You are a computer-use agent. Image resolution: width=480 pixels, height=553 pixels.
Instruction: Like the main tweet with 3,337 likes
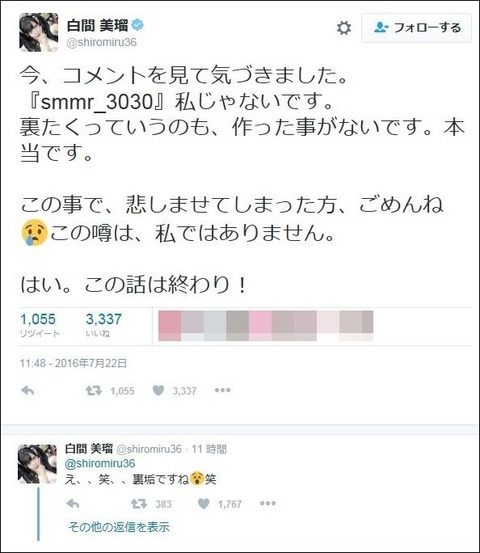point(158,390)
